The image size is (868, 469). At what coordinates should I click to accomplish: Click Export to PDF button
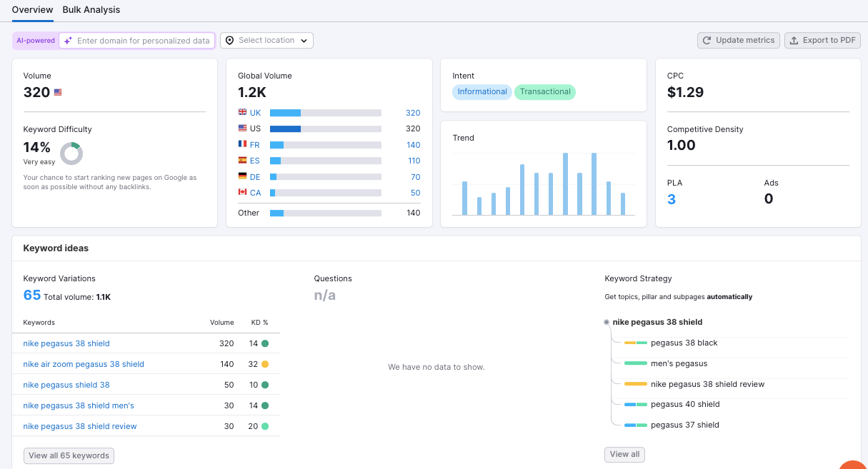click(x=822, y=41)
